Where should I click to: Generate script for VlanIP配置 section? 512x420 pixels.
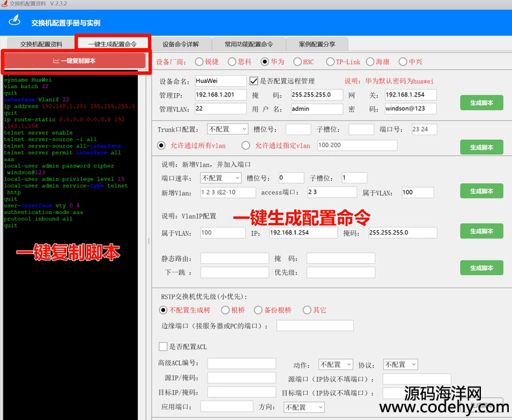482,231
